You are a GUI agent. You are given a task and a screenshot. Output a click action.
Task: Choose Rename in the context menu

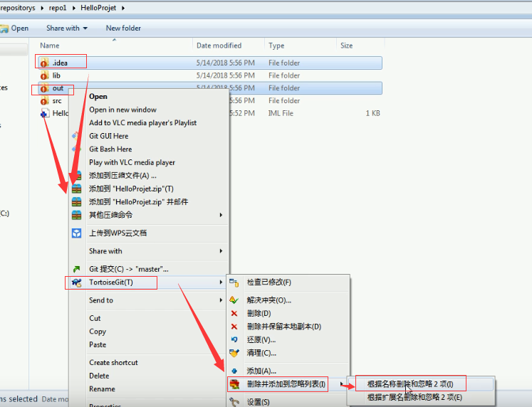[x=102, y=389]
